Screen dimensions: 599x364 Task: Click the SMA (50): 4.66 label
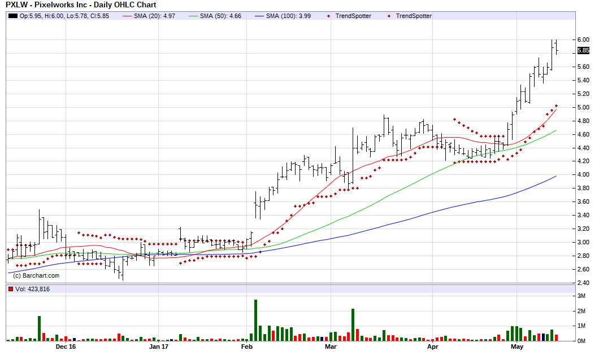click(x=220, y=16)
